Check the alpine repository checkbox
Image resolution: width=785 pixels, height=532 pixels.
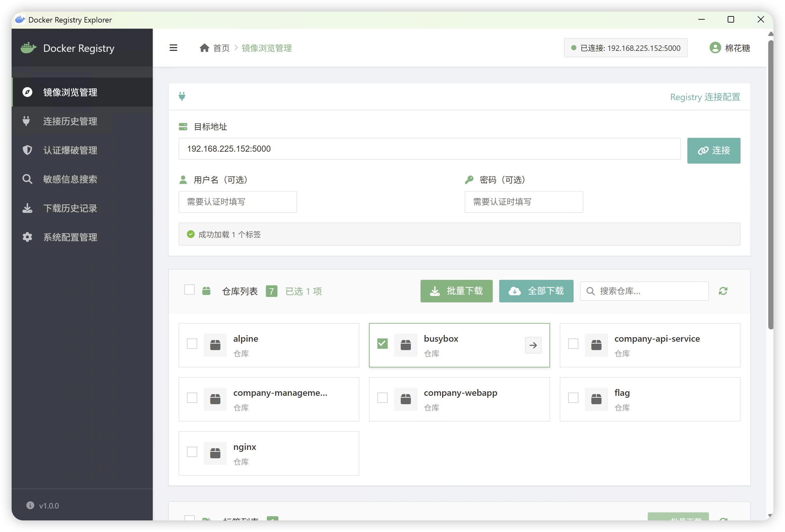192,343
